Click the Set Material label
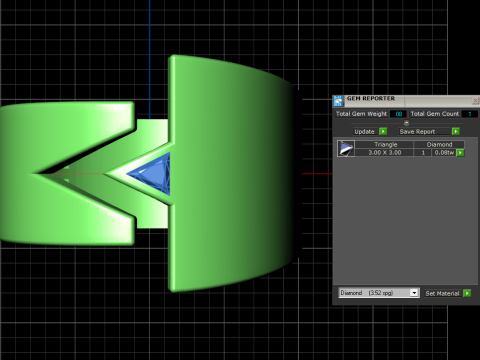Screen dimensions: 480x360 pos(443,293)
